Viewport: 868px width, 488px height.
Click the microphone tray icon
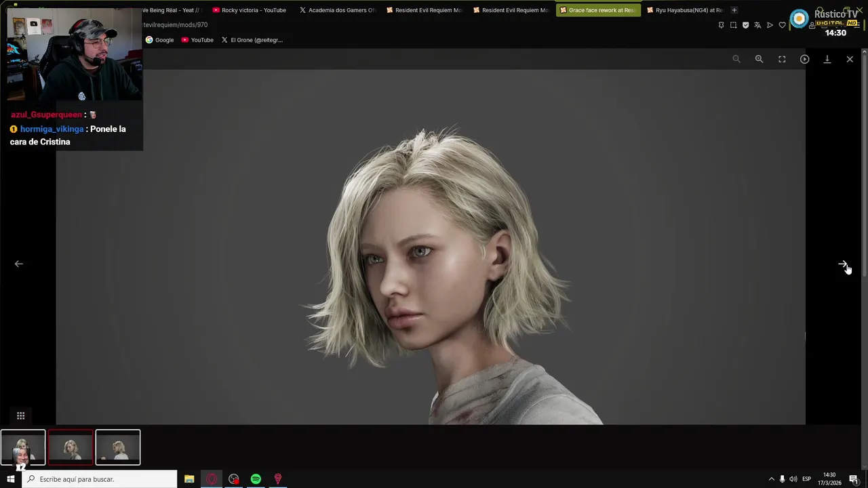(x=782, y=479)
